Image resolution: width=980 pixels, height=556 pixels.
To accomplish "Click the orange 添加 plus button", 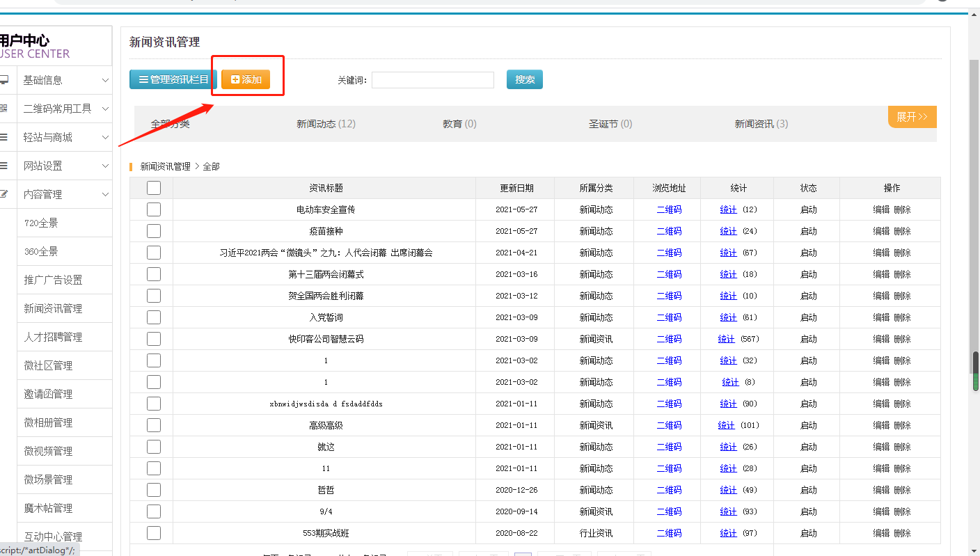I will click(x=246, y=79).
